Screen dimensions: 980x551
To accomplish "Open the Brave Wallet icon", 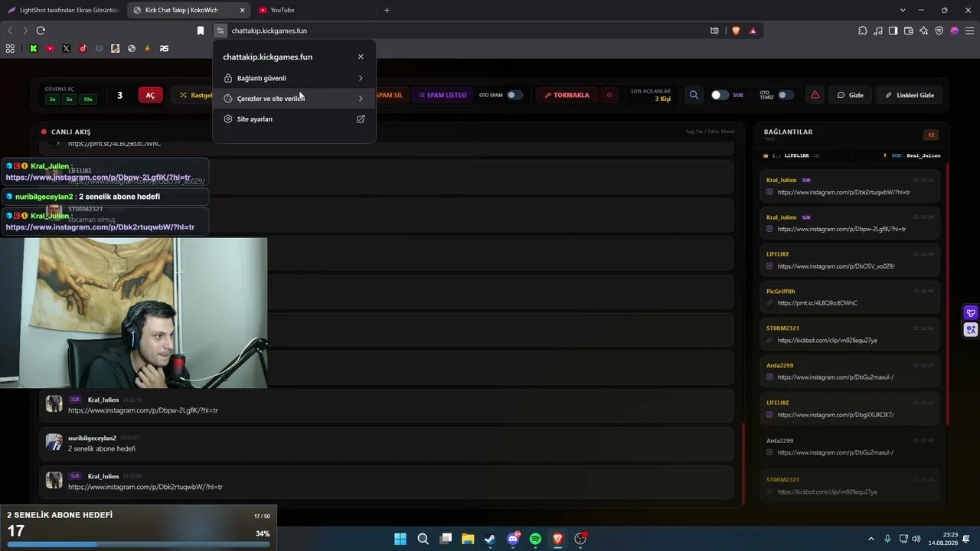I will tap(908, 31).
